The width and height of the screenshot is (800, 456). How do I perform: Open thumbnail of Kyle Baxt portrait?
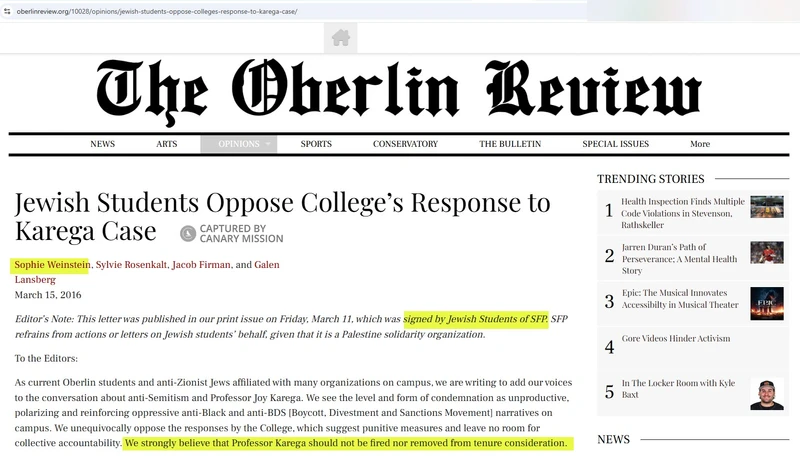(x=766, y=394)
